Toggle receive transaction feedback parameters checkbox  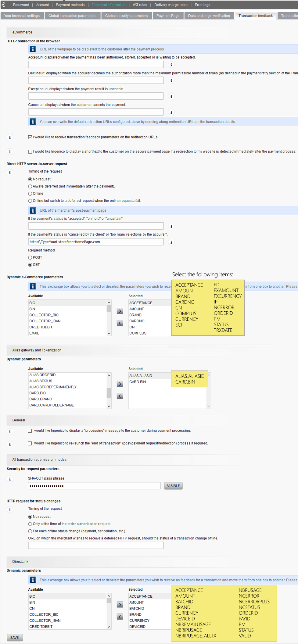30,137
